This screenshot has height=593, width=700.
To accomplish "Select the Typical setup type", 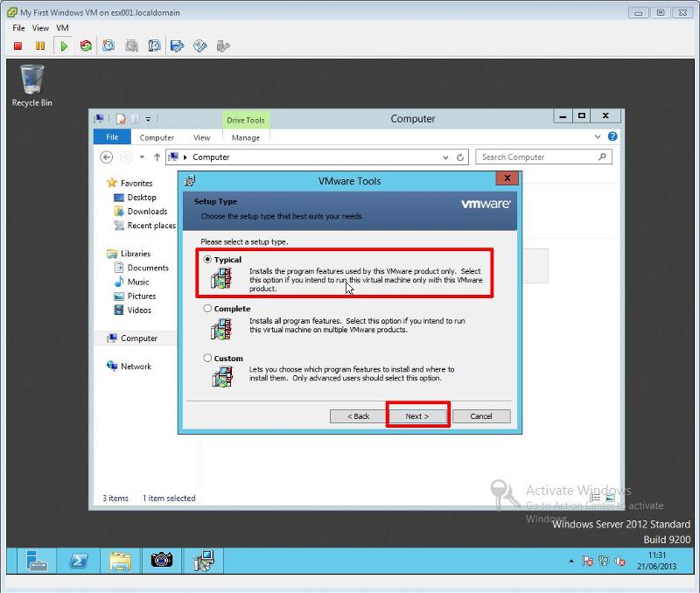I will tap(207, 259).
